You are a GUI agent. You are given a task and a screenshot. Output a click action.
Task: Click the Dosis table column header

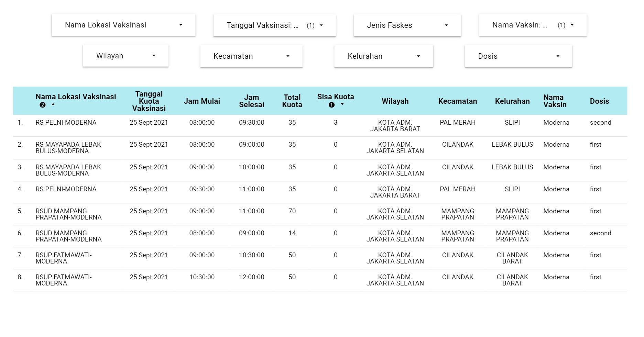[599, 101]
